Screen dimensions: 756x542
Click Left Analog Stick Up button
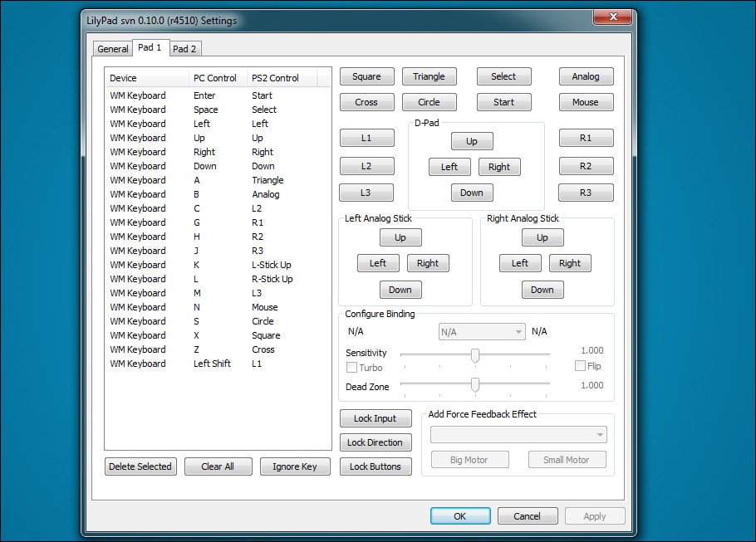(400, 237)
